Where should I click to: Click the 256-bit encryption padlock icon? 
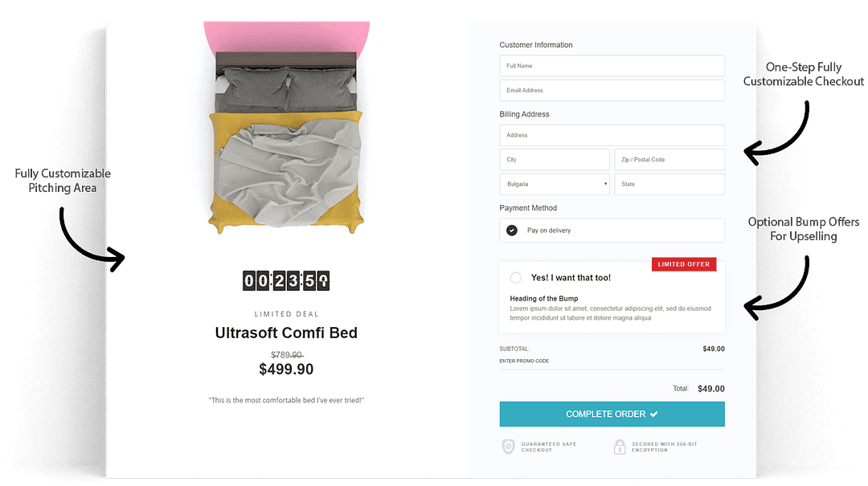tap(620, 447)
